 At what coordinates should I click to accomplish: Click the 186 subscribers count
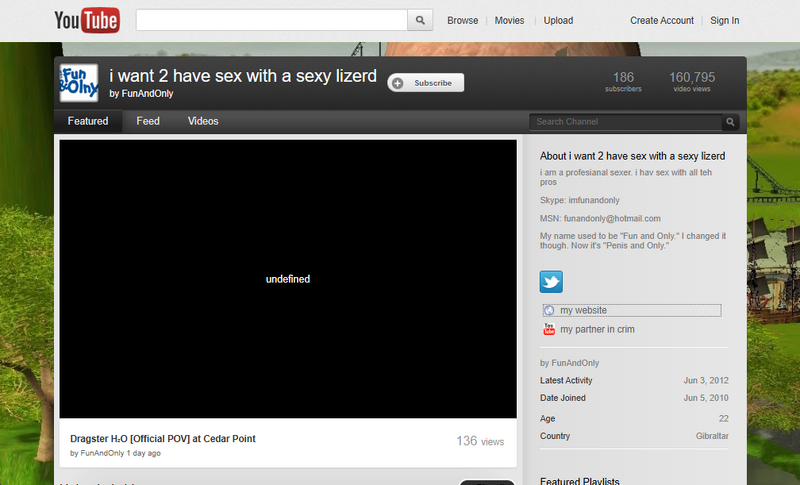(623, 81)
